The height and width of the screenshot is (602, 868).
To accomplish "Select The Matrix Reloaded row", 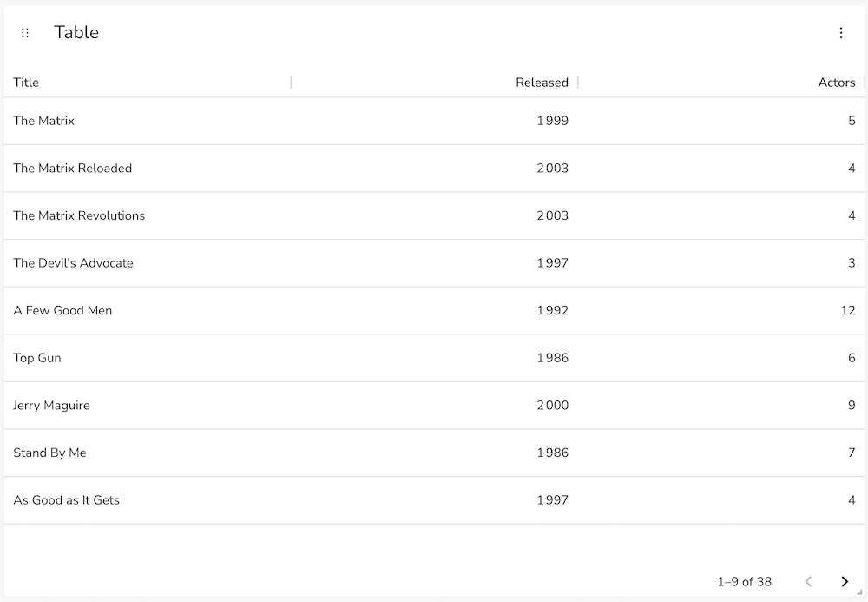I will [x=434, y=169].
